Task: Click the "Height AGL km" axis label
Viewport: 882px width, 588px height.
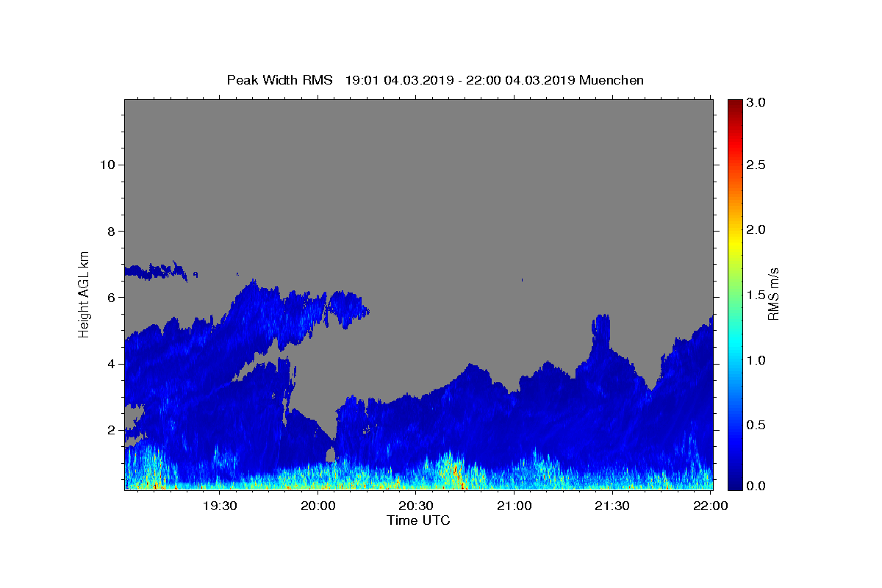Action: 84,293
